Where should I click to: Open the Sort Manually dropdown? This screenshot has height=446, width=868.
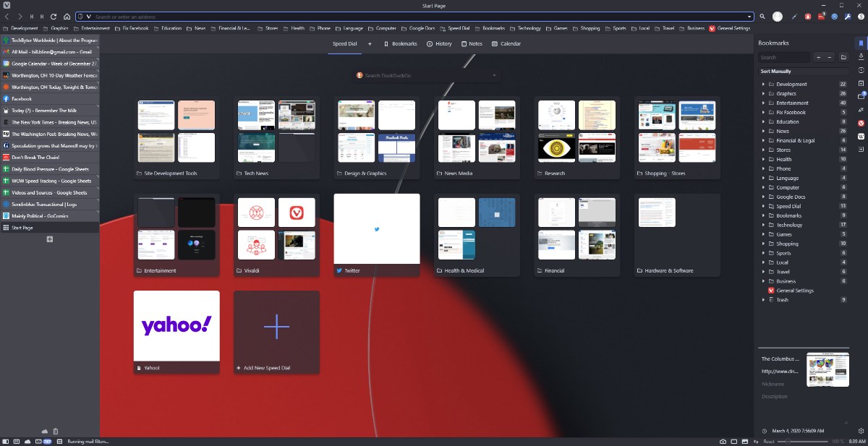[x=803, y=72]
